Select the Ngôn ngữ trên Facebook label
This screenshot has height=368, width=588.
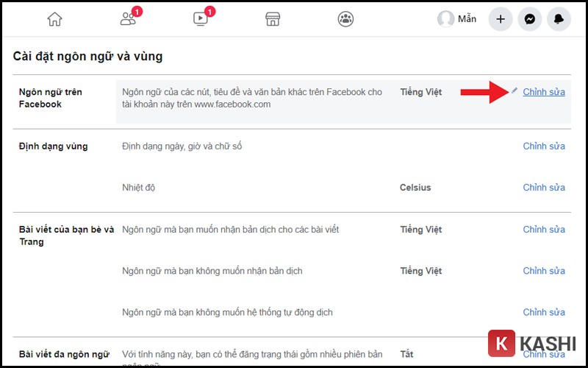[50, 98]
